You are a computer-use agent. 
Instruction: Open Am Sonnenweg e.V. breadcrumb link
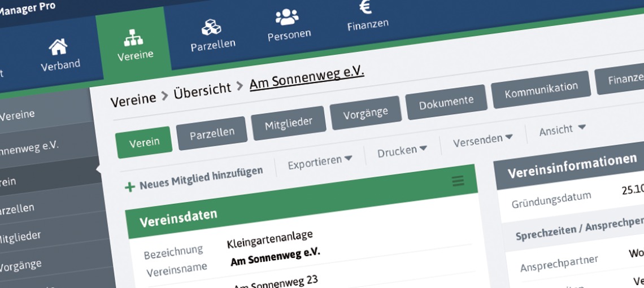pos(307,77)
